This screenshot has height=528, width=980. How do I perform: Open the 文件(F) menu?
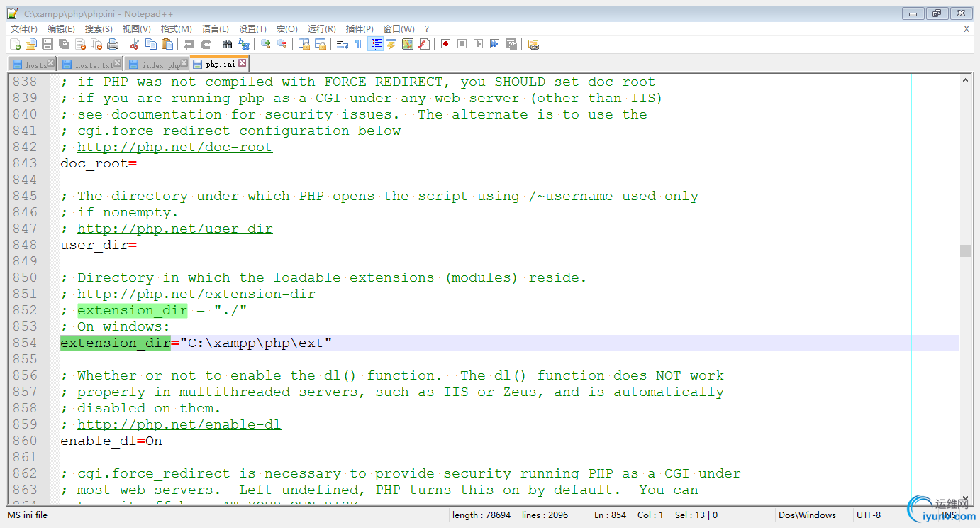pos(23,29)
